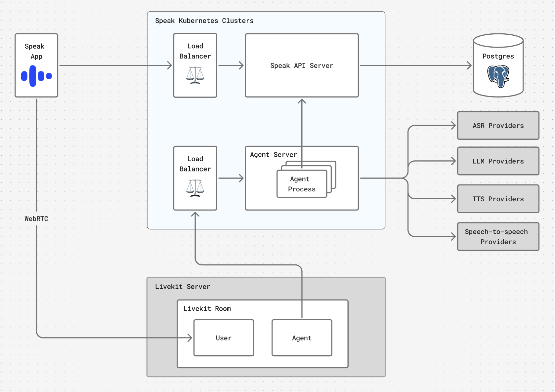Click the WebRTC connector label
This screenshot has width=555, height=392.
(x=36, y=219)
